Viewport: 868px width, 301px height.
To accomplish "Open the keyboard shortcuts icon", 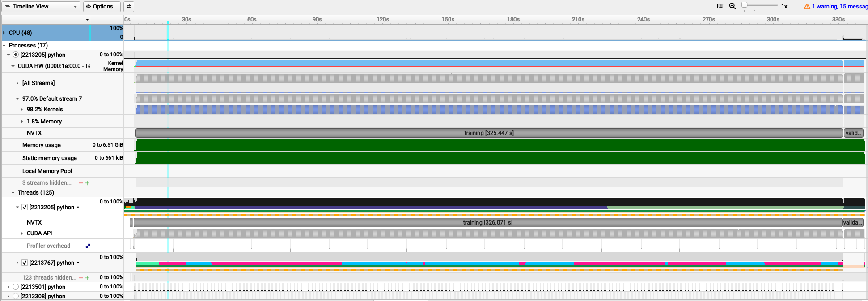I will 721,6.
